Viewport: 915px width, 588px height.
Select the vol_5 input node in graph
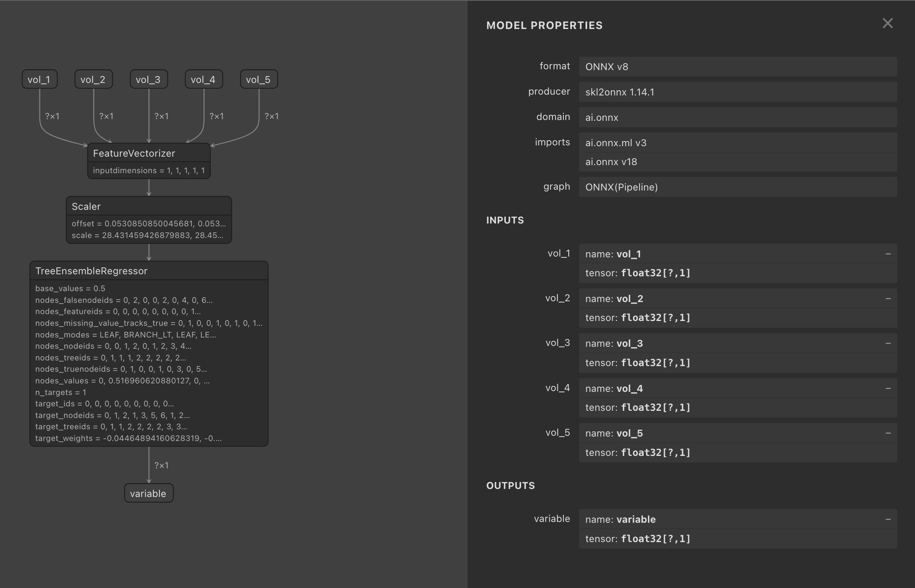[259, 79]
